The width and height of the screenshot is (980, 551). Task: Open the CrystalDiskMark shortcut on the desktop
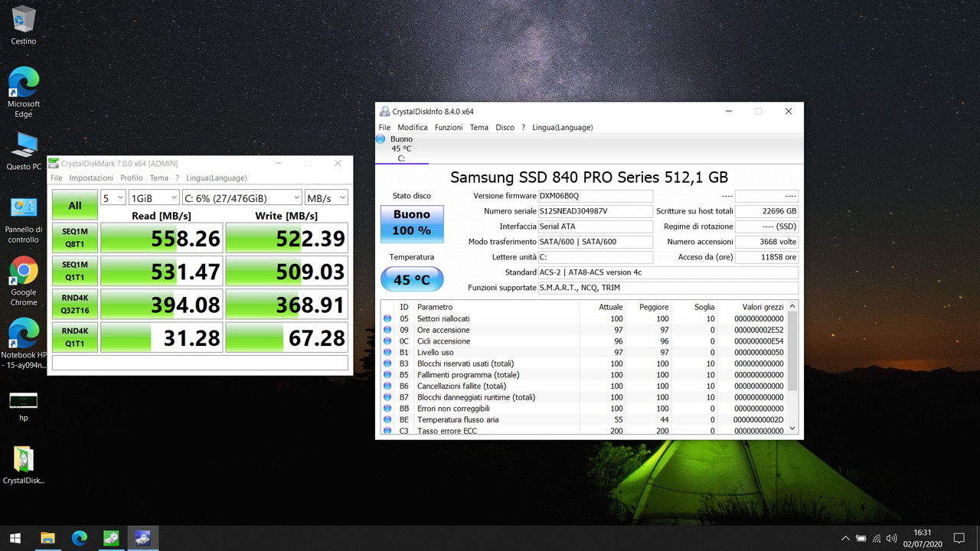(22, 459)
